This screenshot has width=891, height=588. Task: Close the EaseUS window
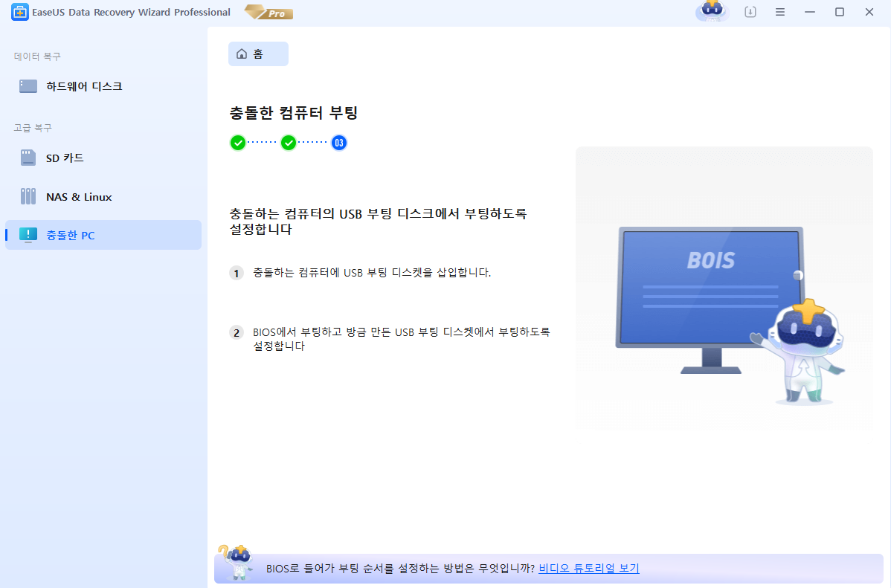(869, 12)
